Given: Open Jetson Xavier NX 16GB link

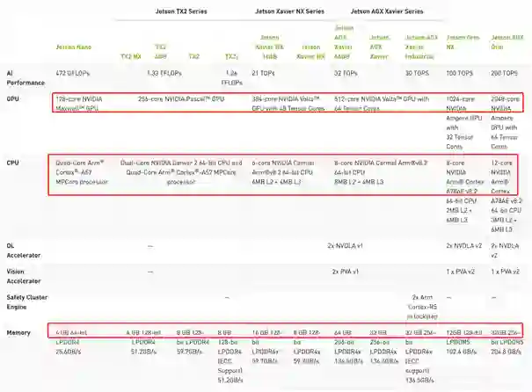Looking at the screenshot, I should pyautogui.click(x=270, y=47).
